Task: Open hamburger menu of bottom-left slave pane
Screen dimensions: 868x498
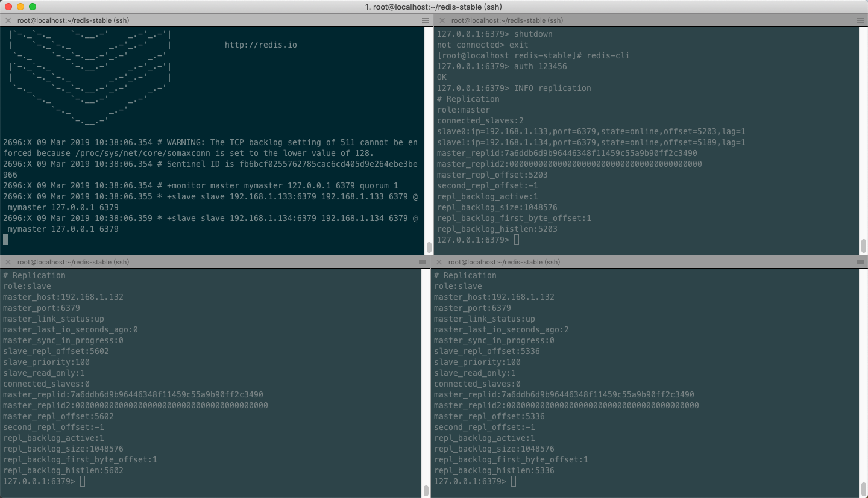Action: coord(423,262)
